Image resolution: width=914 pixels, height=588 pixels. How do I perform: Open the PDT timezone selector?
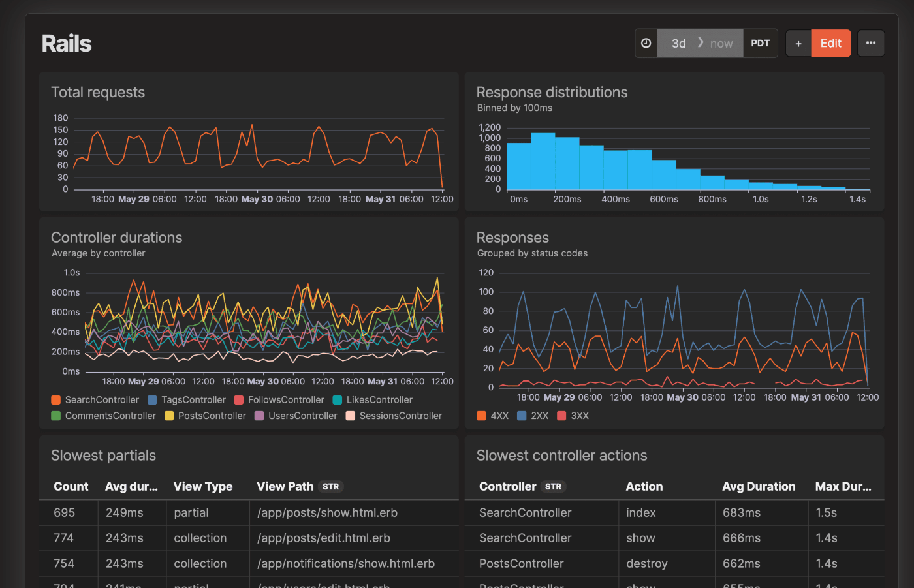[x=761, y=43]
